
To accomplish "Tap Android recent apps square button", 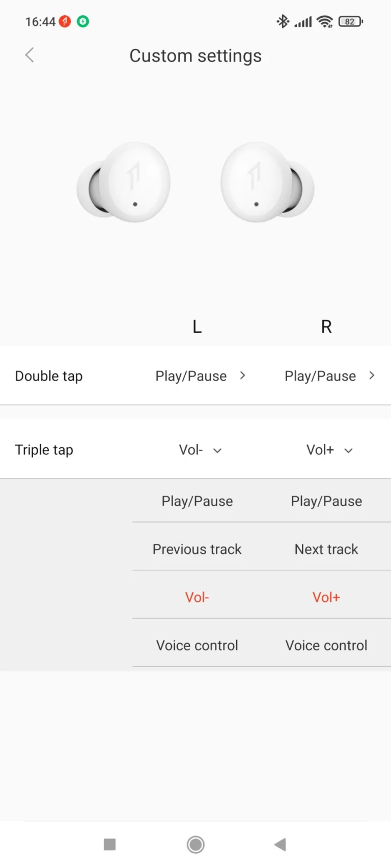I will pos(109,845).
